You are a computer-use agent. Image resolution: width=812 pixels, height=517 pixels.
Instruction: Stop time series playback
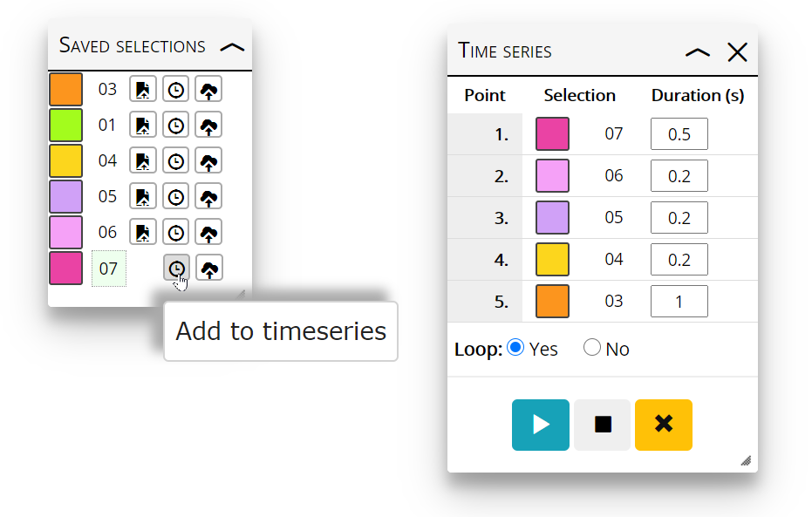point(603,425)
